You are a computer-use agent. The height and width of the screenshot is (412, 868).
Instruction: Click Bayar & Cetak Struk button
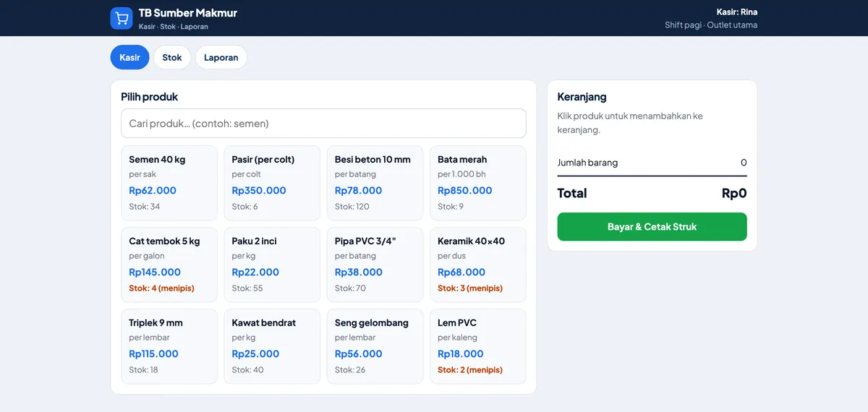point(652,227)
